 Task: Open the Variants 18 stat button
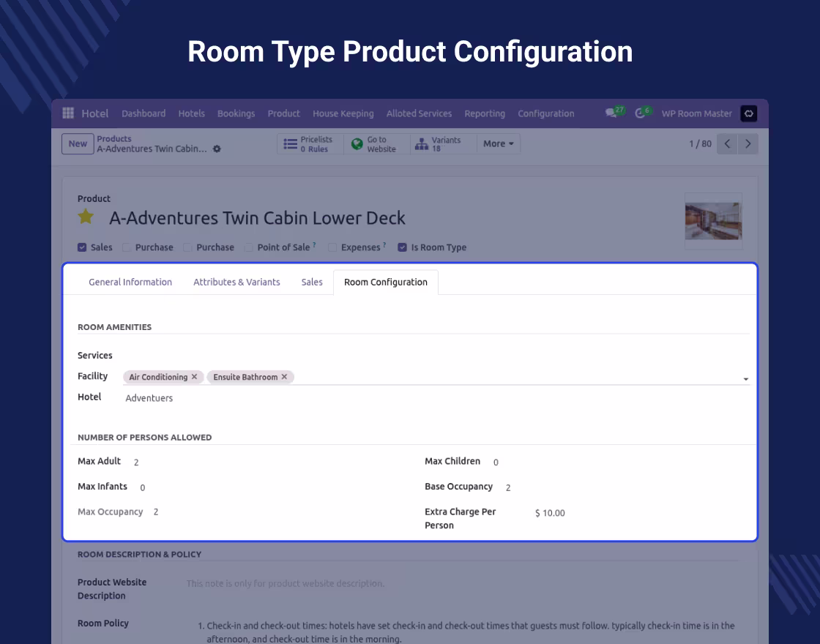coord(443,143)
